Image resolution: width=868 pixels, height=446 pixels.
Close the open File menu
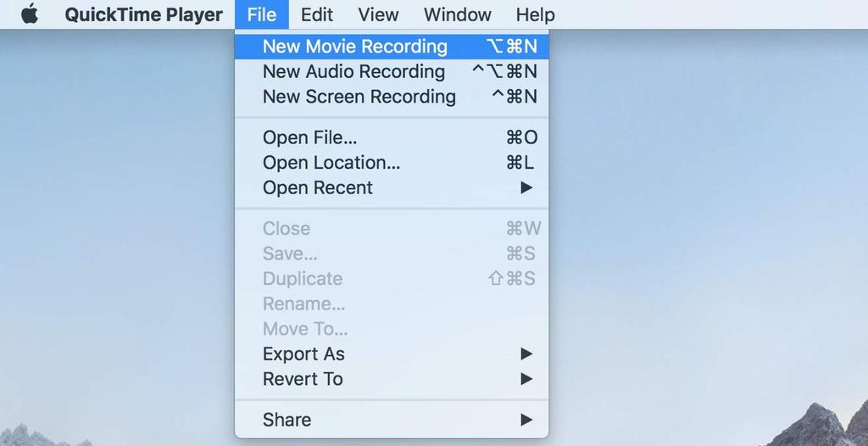(262, 14)
